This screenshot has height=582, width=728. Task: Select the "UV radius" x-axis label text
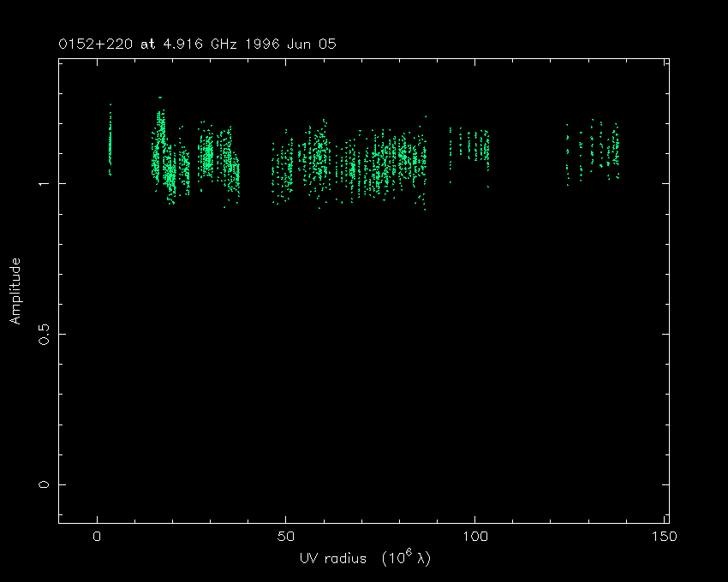(x=333, y=559)
